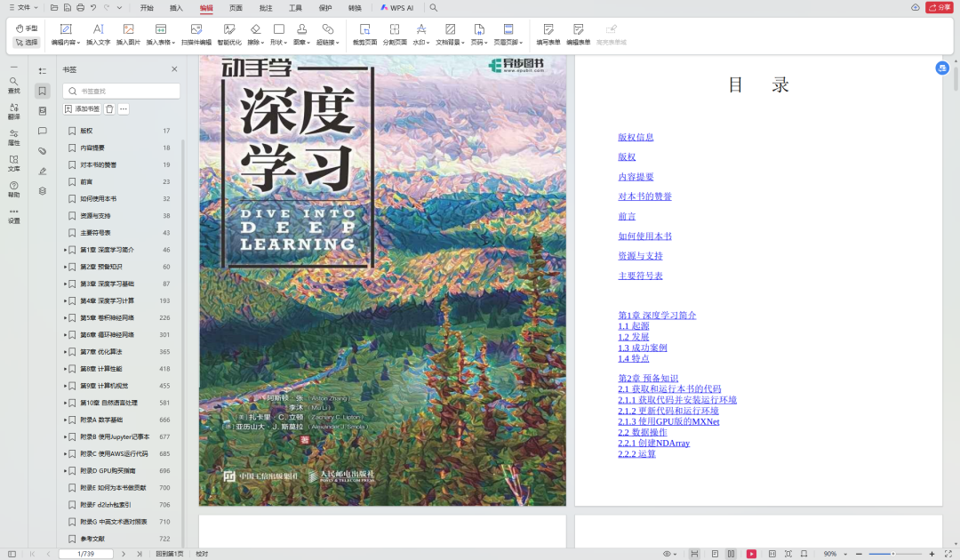
Task: Open the 文件 file menu
Action: coord(23,8)
